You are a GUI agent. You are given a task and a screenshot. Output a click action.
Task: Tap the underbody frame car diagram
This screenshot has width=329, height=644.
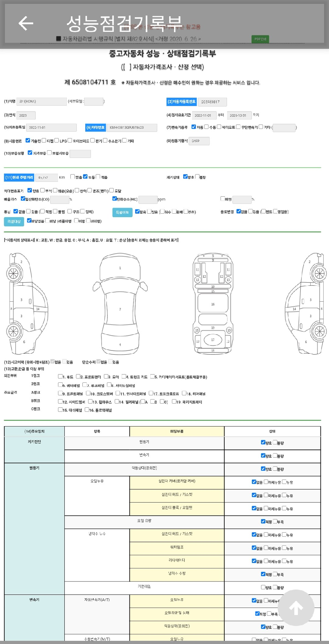213,303
